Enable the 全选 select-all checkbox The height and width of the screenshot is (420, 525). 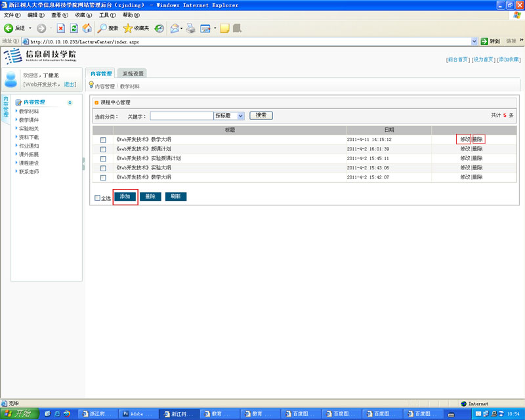[98, 198]
